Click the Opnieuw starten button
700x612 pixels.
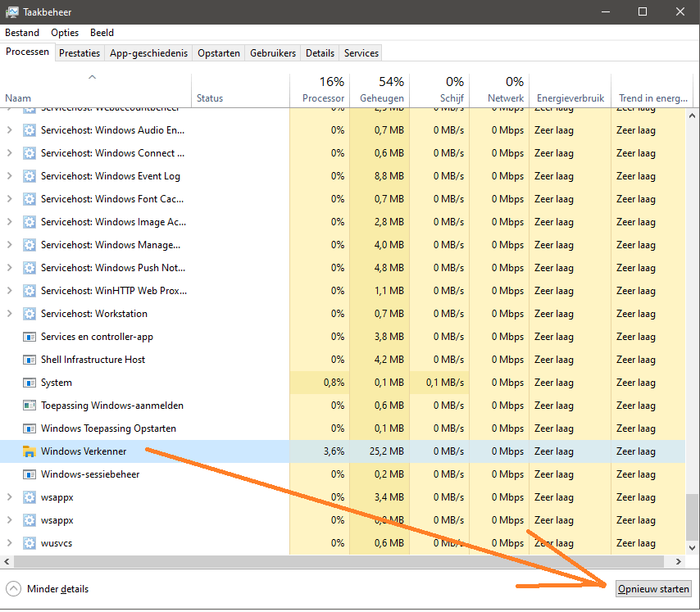tap(653, 589)
